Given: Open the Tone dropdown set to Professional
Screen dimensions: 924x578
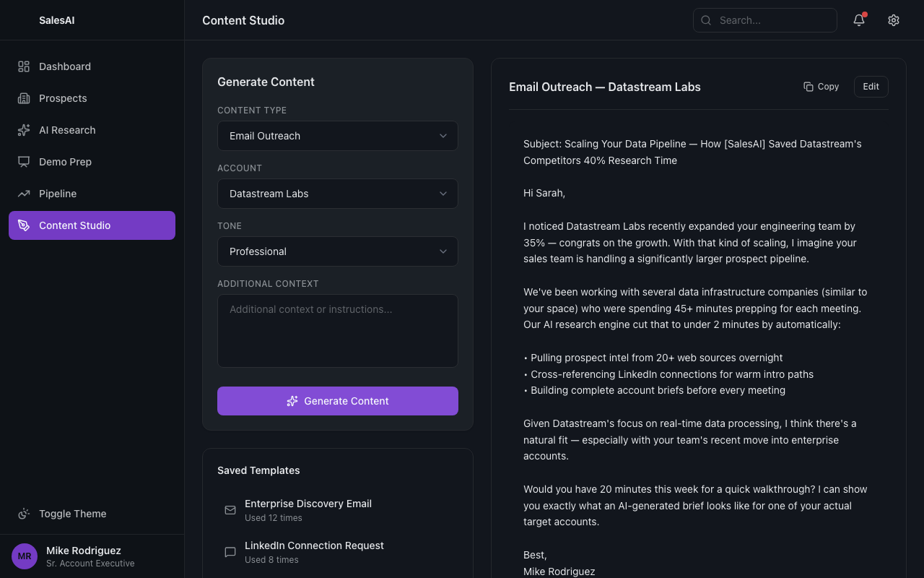Looking at the screenshot, I should click(x=337, y=251).
